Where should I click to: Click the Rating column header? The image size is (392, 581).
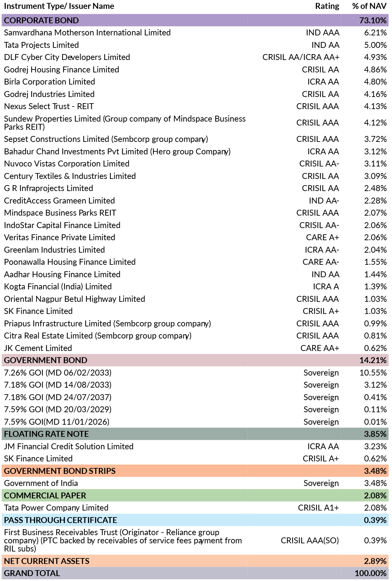click(327, 6)
